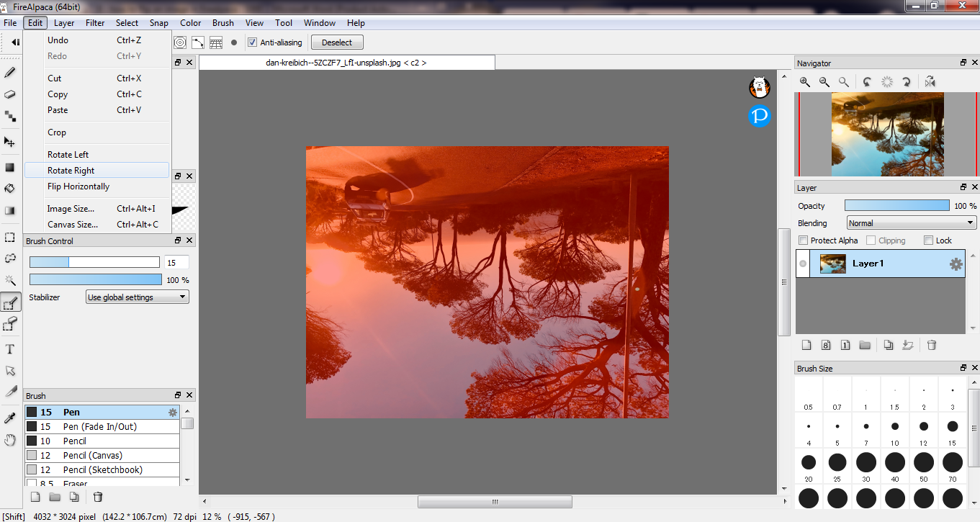Delete brush with the Brush panel trash icon
This screenshot has width=980, height=522.
tap(99, 497)
